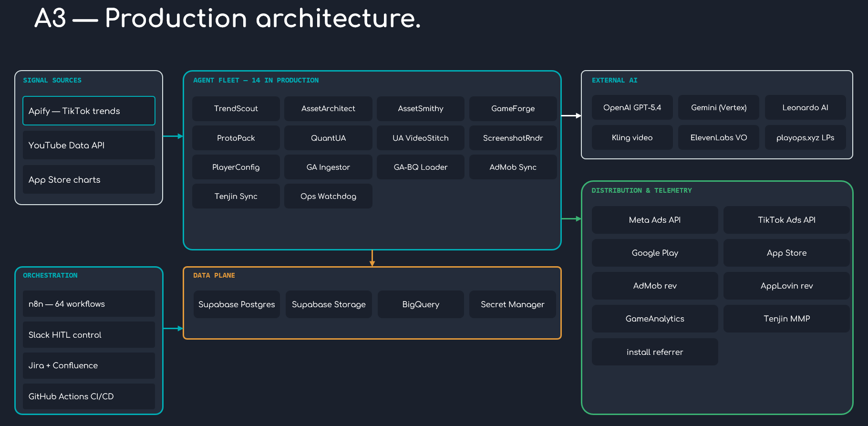Click the OpenAI GPT-5.4 box
The width and height of the screenshot is (868, 426).
click(632, 107)
